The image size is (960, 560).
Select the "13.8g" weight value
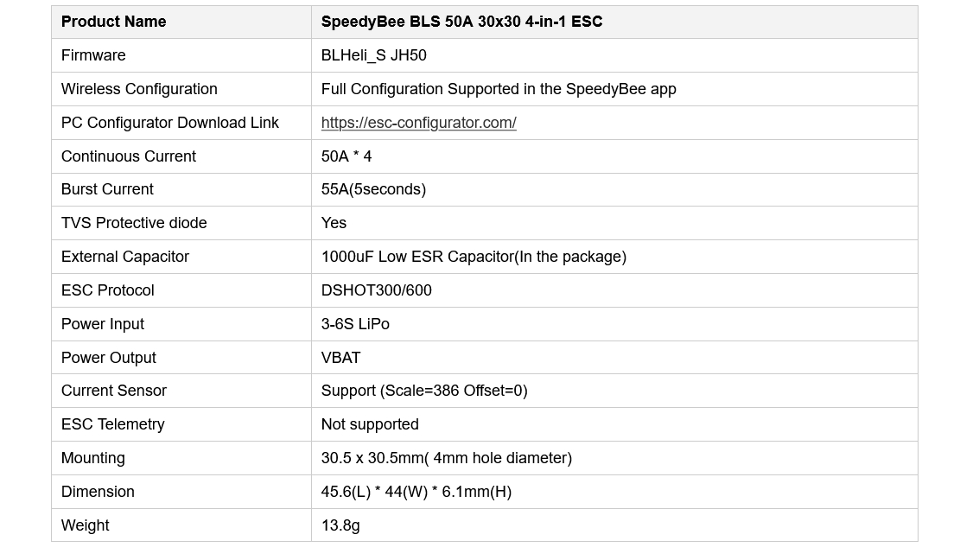340,525
